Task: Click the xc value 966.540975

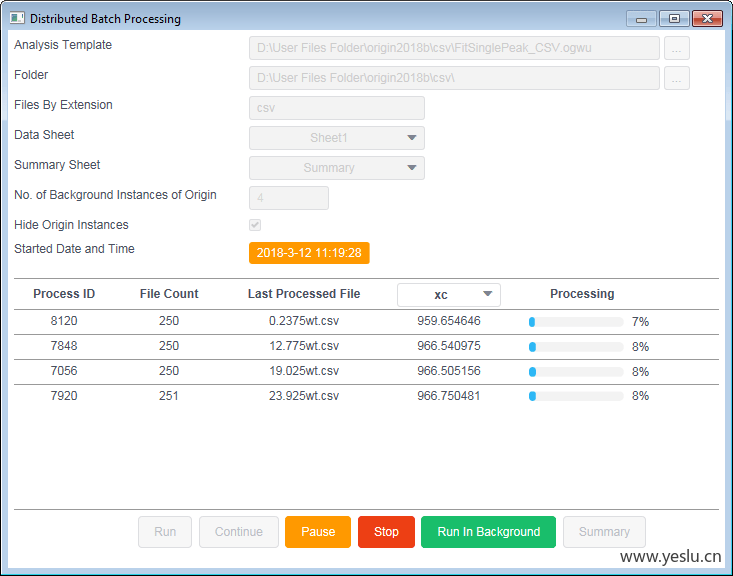Action: coord(449,346)
